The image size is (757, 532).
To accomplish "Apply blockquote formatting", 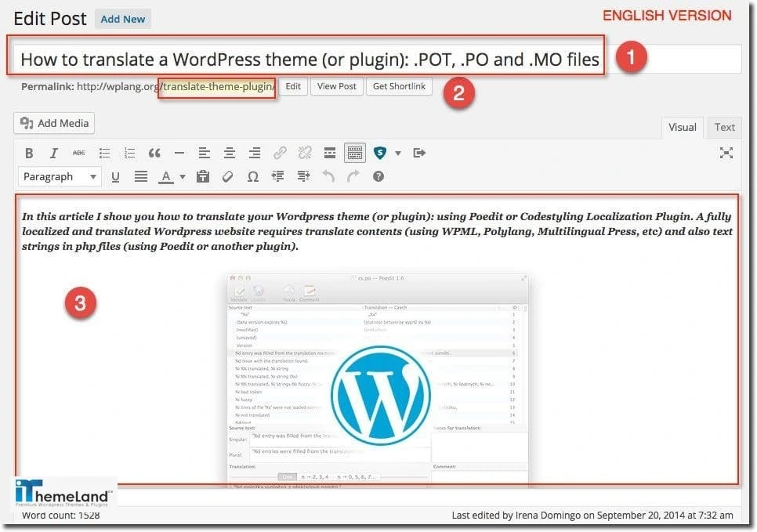I will tap(154, 153).
